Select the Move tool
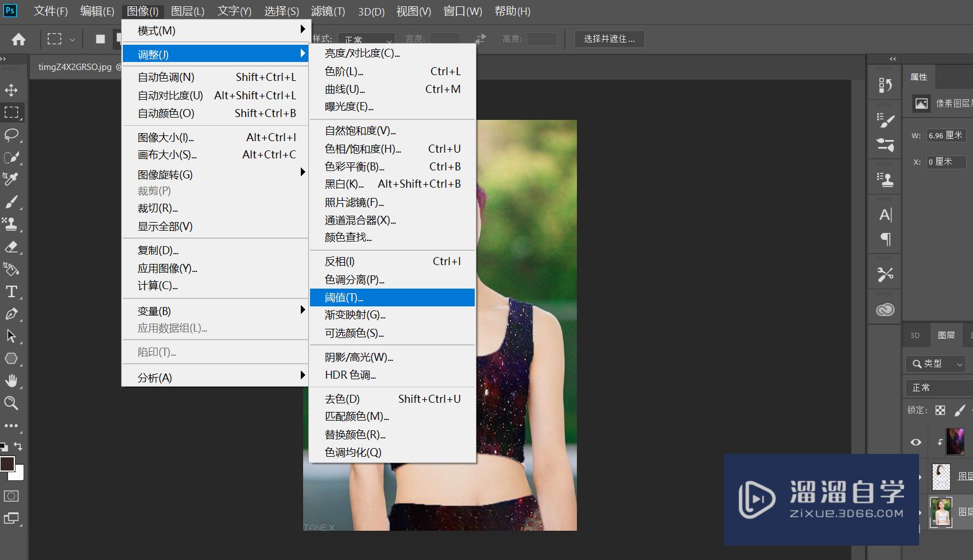Screen dimensions: 973x560 [11, 90]
